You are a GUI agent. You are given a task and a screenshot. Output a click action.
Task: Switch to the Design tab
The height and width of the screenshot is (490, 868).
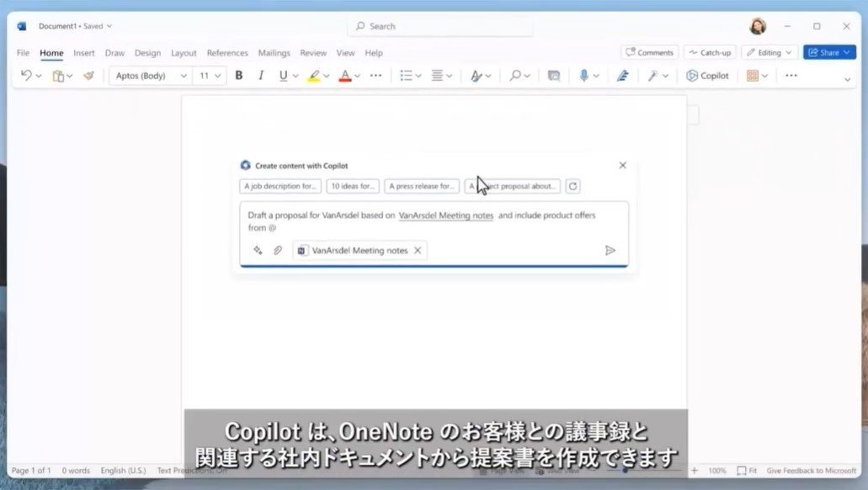[148, 52]
